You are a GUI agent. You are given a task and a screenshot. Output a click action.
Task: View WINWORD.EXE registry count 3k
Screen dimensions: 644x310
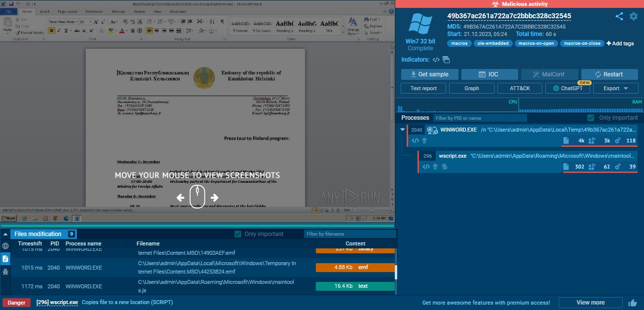(x=600, y=141)
